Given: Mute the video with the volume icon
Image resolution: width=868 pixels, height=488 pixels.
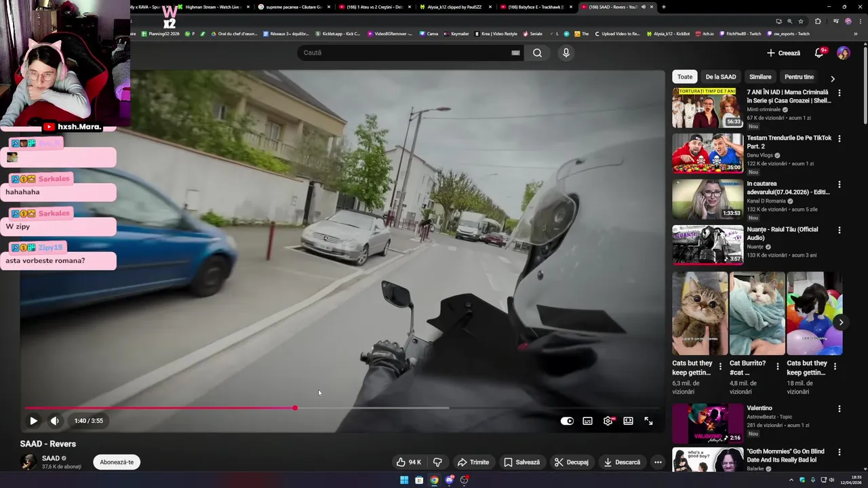Looking at the screenshot, I should pyautogui.click(x=55, y=421).
